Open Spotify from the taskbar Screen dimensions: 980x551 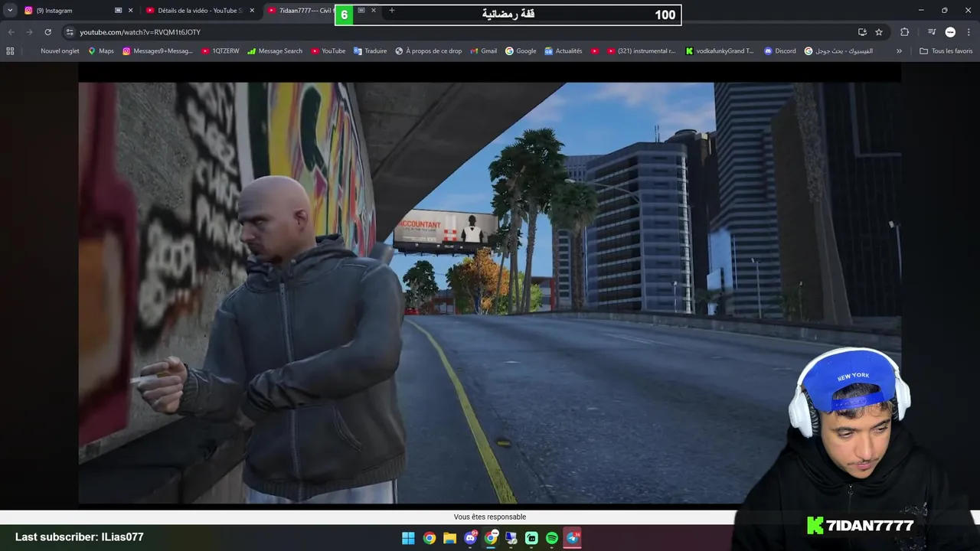point(552,538)
